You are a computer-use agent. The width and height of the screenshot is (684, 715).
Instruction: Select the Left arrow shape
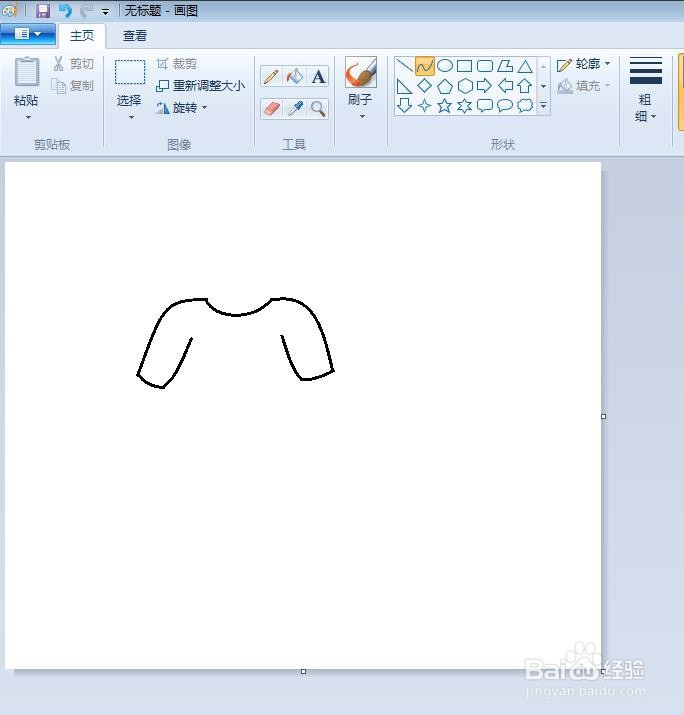pyautogui.click(x=505, y=86)
